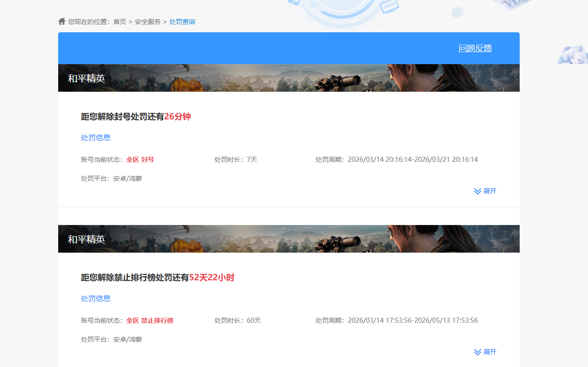Select the second 和平精英 game banner
The width and height of the screenshot is (588, 367).
288,239
